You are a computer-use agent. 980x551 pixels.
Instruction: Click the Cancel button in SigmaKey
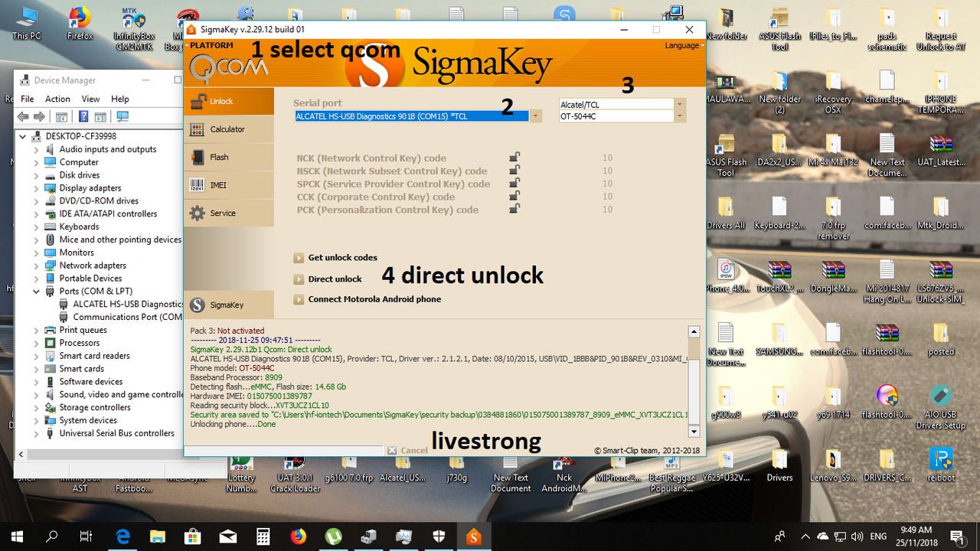407,450
